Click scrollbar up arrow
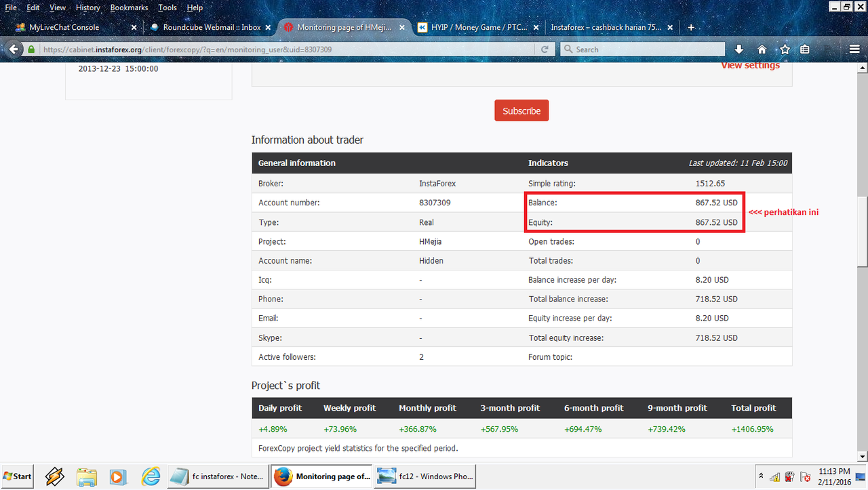Viewport: 868px width, 490px height. click(863, 68)
